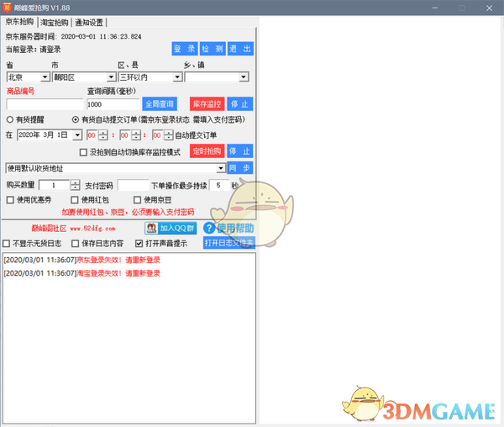This screenshot has height=427, width=504.
Task: Expand the 区县 dropdown showing 三环以内
Action: coord(177,77)
